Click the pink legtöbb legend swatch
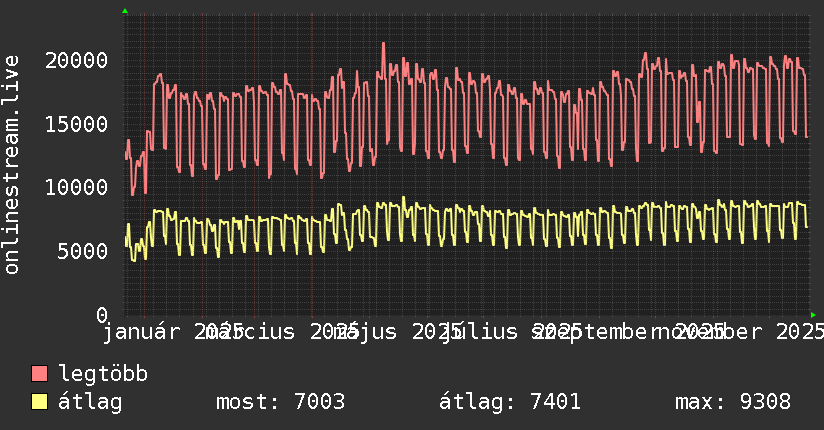This screenshot has width=824, height=430. (39, 373)
